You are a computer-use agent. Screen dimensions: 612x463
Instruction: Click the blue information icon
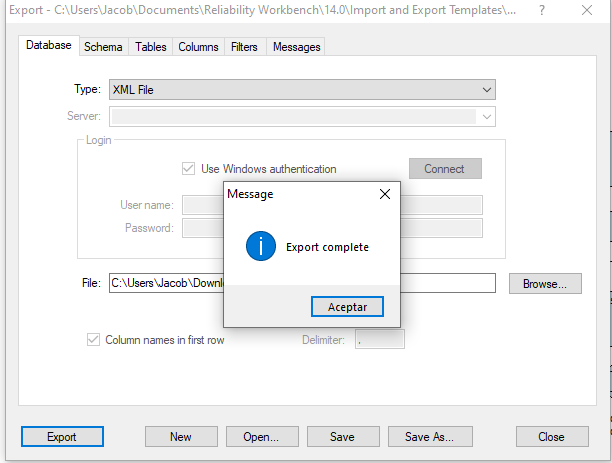tap(261, 246)
